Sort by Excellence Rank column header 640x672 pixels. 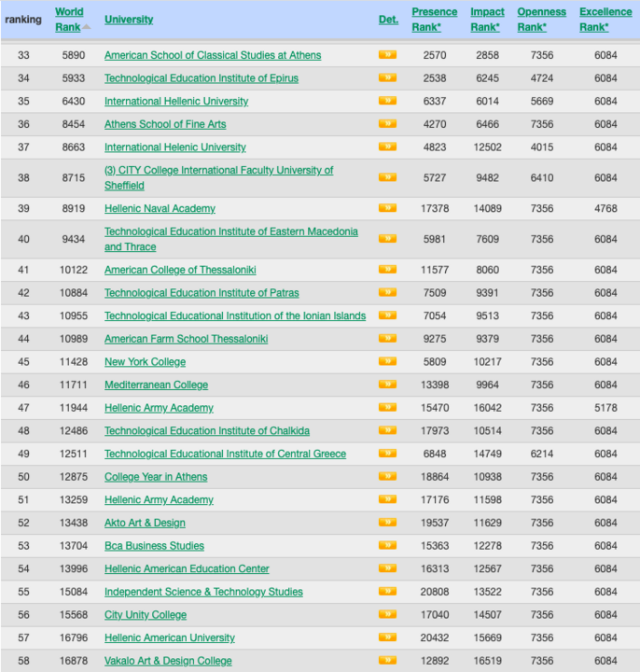(x=605, y=20)
